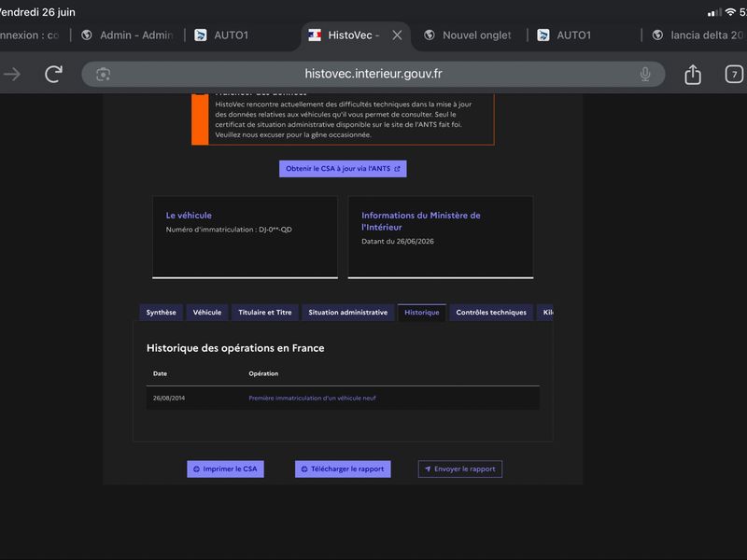The height and width of the screenshot is (560, 747).
Task: Click Obtenir le CSA à jour via l'ANTS
Action: [343, 169]
